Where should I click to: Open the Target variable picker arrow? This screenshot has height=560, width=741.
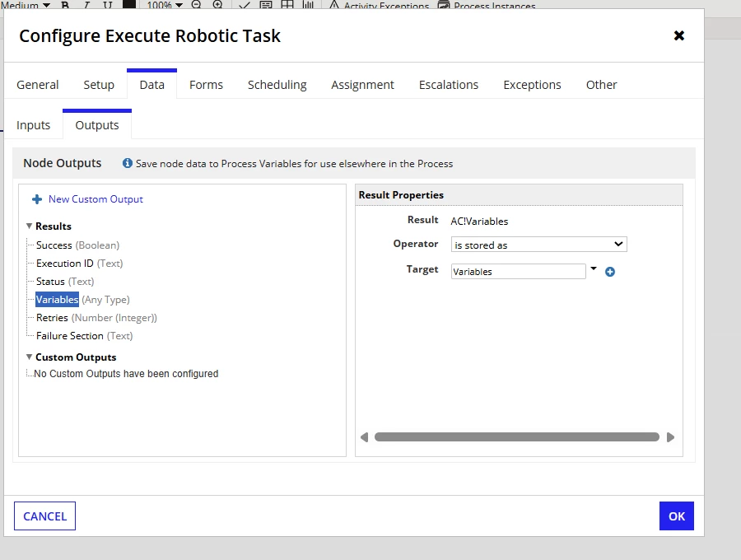point(594,269)
